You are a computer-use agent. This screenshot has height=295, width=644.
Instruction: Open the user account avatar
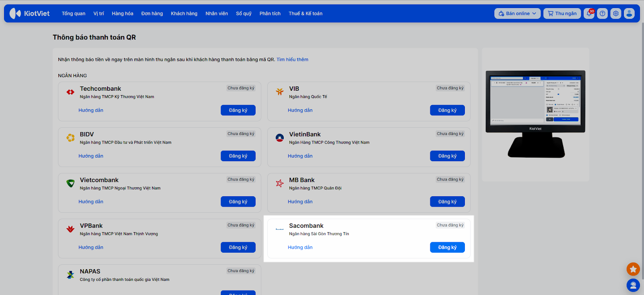pyautogui.click(x=629, y=13)
